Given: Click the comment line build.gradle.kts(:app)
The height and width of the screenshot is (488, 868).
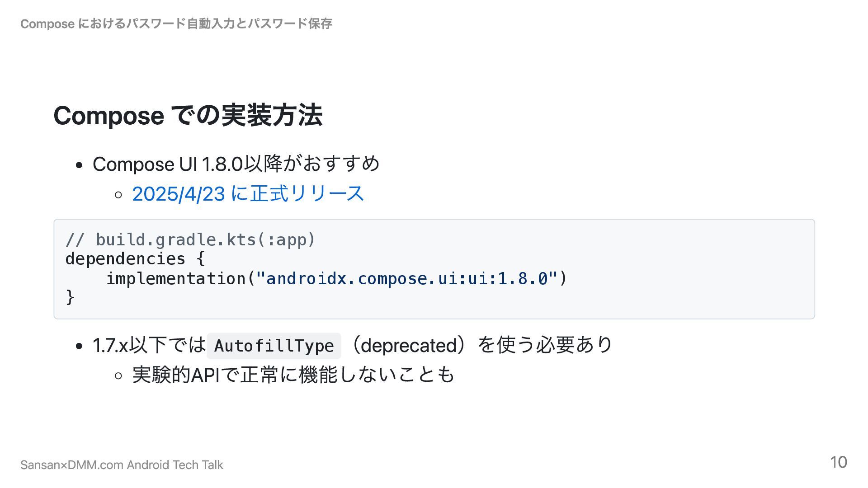Looking at the screenshot, I should (x=190, y=239).
